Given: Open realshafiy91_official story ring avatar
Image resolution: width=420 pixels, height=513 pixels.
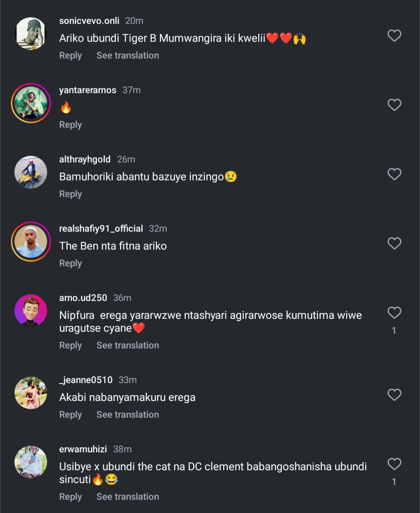Looking at the screenshot, I should point(31,242).
